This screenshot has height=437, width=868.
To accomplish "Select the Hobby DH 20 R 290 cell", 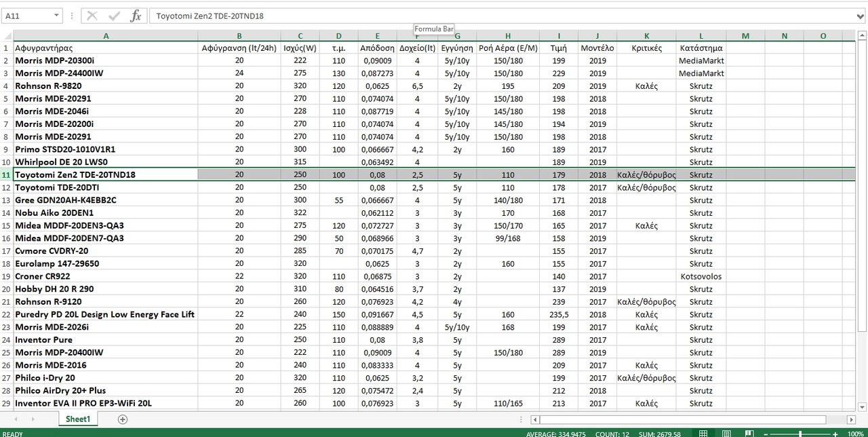I will point(106,289).
